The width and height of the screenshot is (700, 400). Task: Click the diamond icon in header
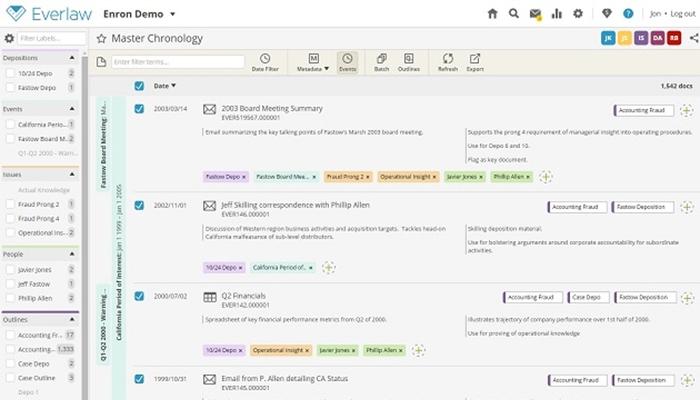[606, 14]
